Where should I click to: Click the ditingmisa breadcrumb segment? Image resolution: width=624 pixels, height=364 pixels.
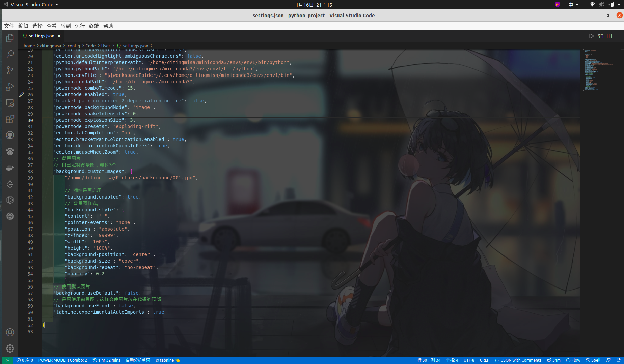coord(51,46)
